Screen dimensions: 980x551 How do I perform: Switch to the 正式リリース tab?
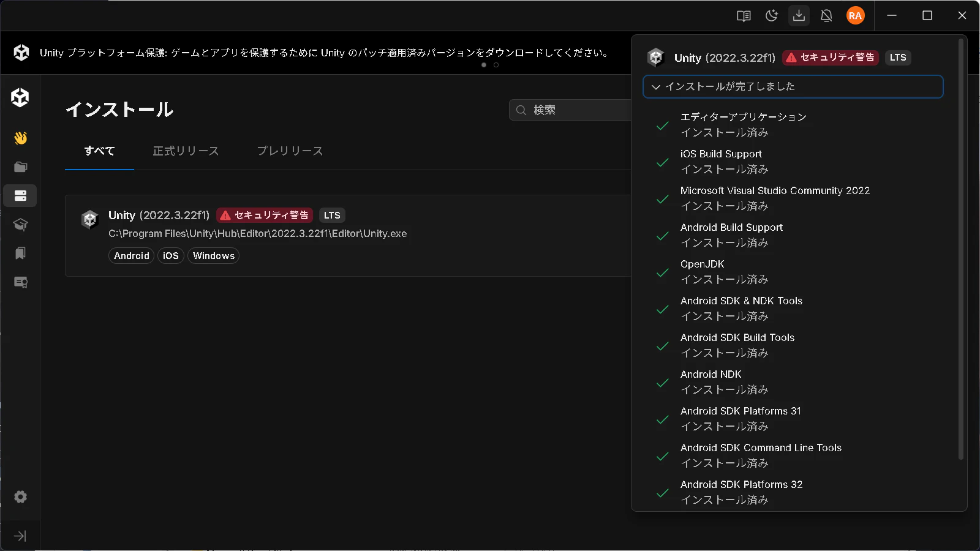coord(186,151)
